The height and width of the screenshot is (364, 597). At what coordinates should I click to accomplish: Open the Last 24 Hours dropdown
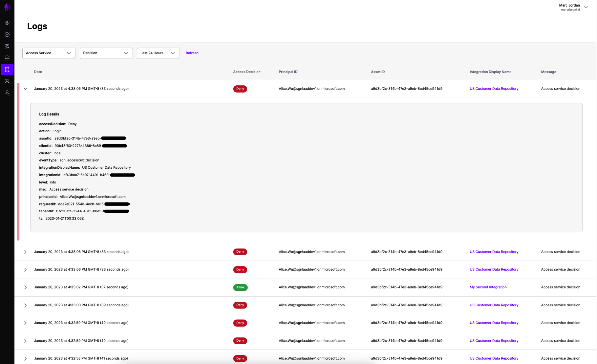[x=158, y=53]
